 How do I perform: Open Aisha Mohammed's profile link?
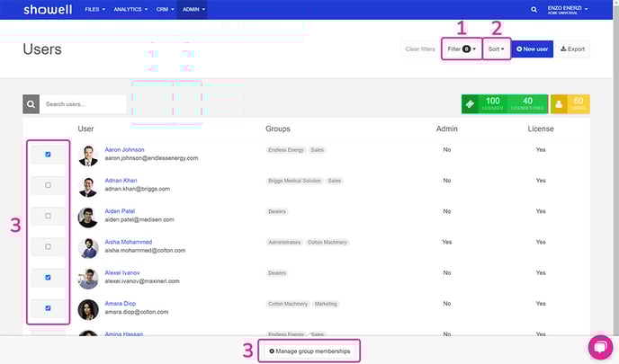(x=129, y=242)
